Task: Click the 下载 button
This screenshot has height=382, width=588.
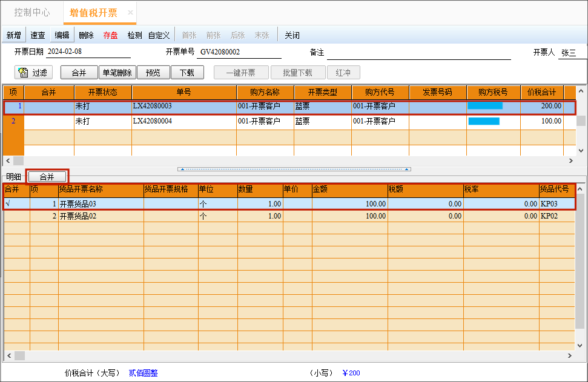Action: [x=187, y=73]
